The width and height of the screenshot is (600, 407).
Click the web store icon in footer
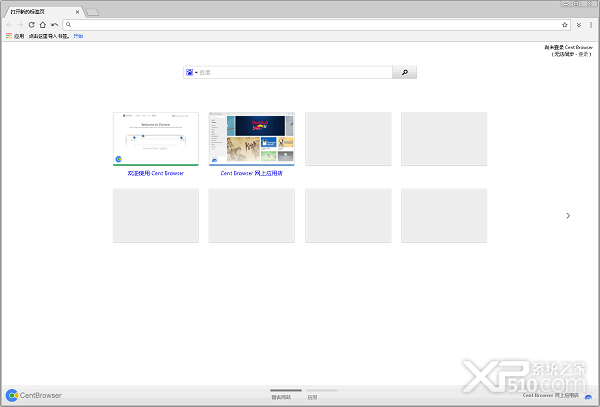pos(589,397)
